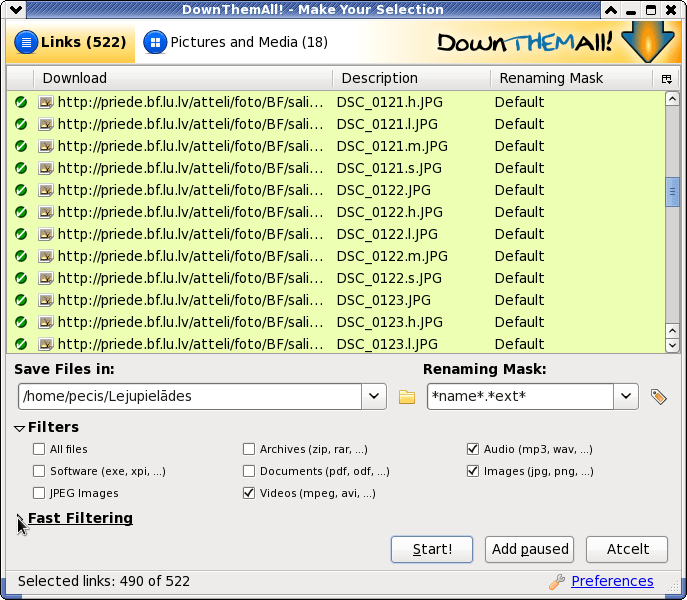Click the Renaming Mask text field
Screen dimensions: 687x600
pyautogui.click(x=521, y=397)
